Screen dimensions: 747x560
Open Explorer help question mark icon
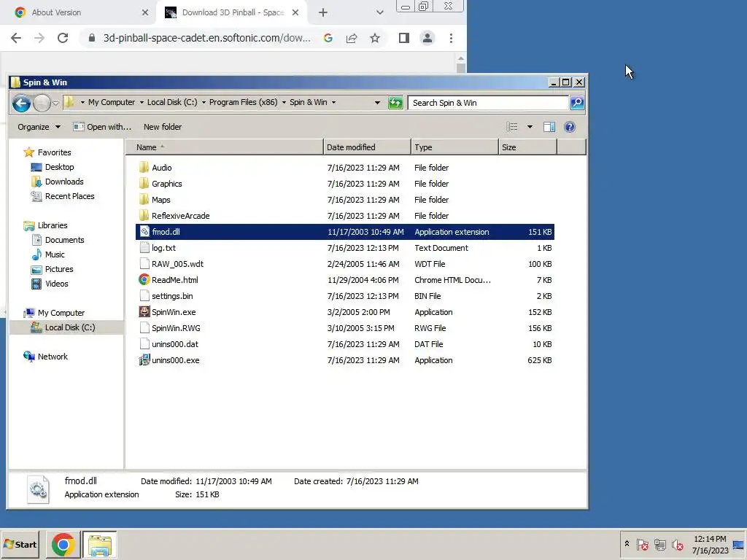(x=569, y=127)
